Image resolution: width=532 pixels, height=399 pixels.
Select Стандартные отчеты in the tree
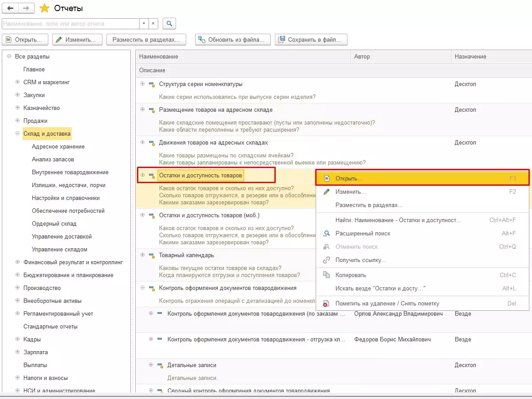(51, 326)
